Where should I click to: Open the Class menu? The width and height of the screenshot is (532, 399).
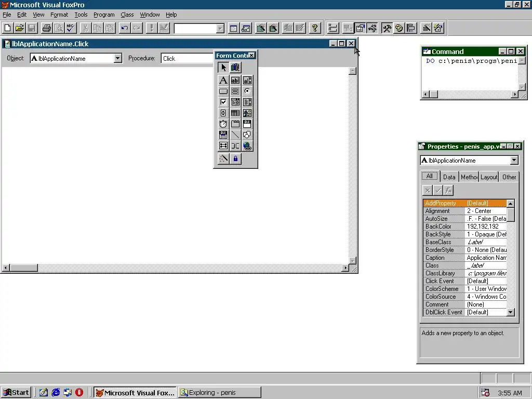point(127,15)
